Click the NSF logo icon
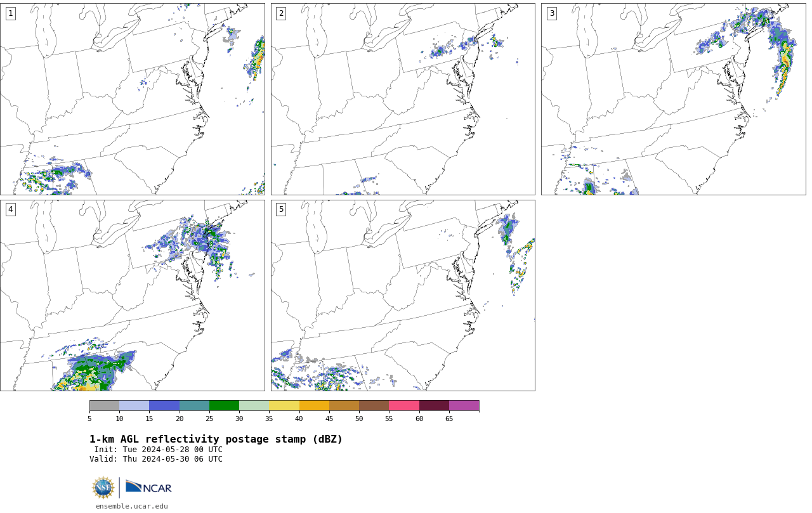Image resolution: width=812 pixels, height=513 pixels. click(103, 488)
